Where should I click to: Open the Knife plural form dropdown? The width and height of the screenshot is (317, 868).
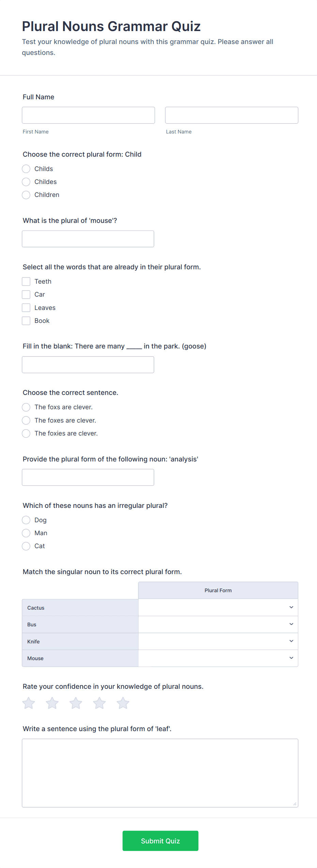[218, 641]
